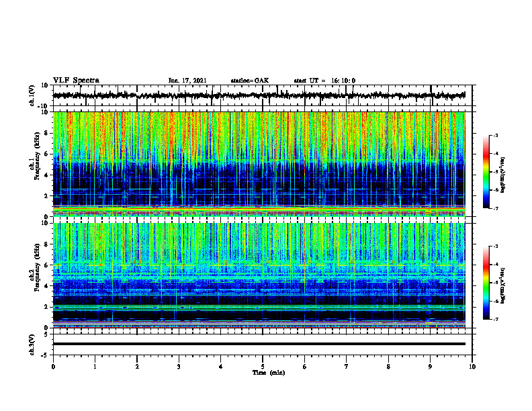Click the ch.1 spectrogram colour scale bar
Viewport: 532px width, 411px height.
pos(486,172)
